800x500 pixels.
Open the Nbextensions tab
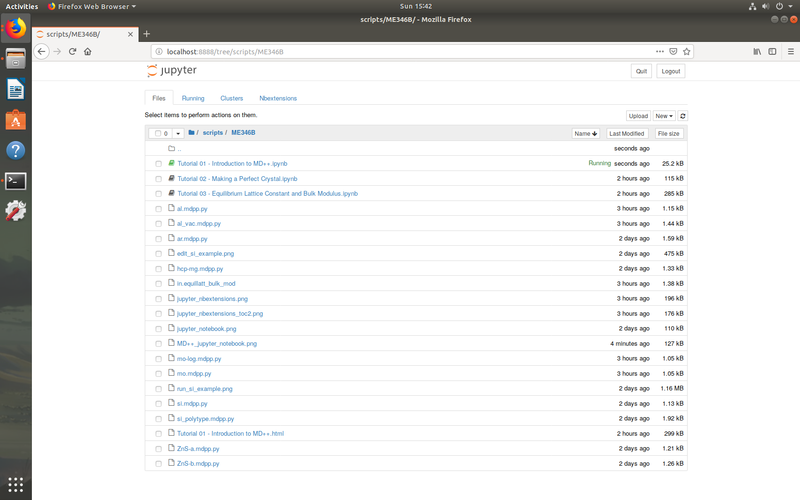tap(278, 98)
